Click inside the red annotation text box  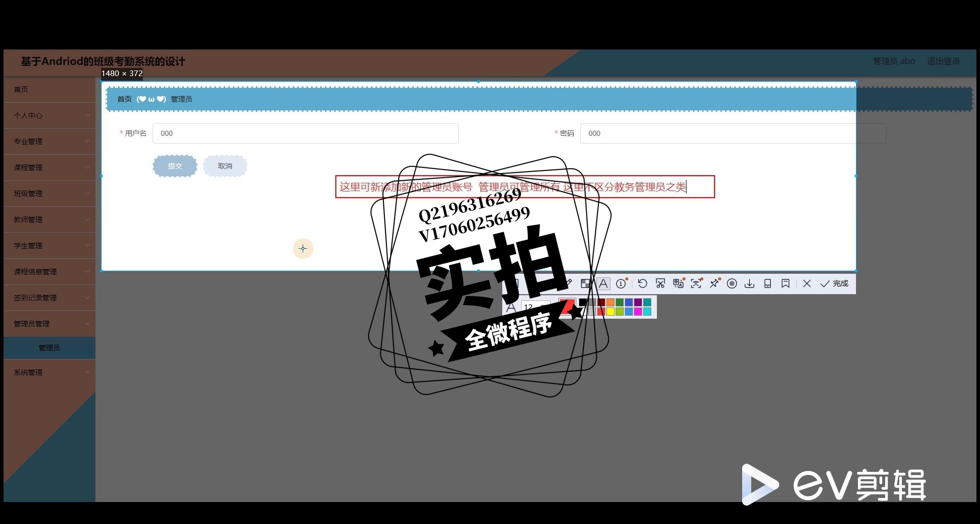(x=525, y=187)
